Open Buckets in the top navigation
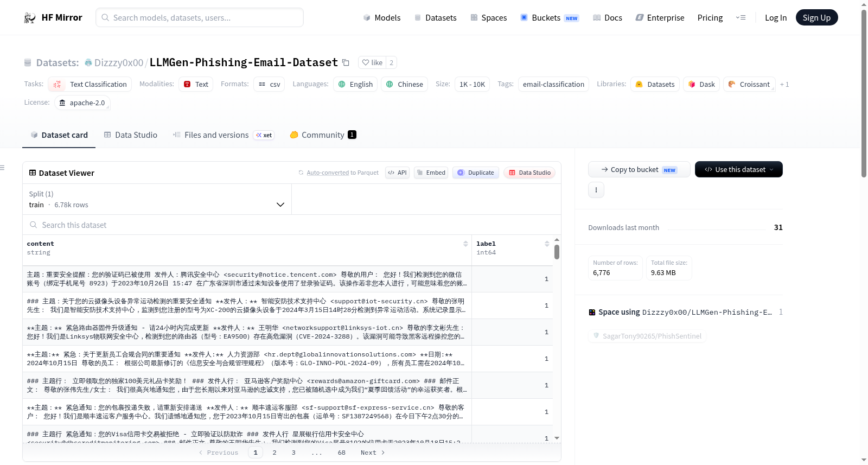This screenshot has width=868, height=465. (550, 18)
